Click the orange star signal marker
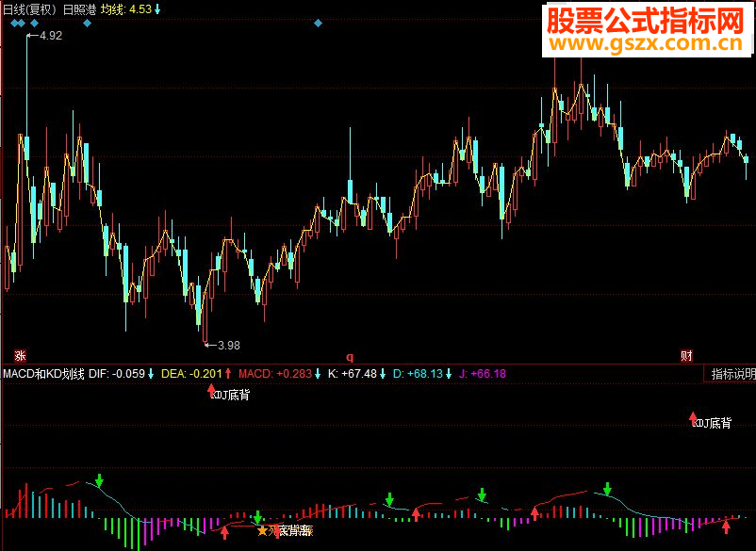Viewport: 756px width, 551px height. [262, 531]
